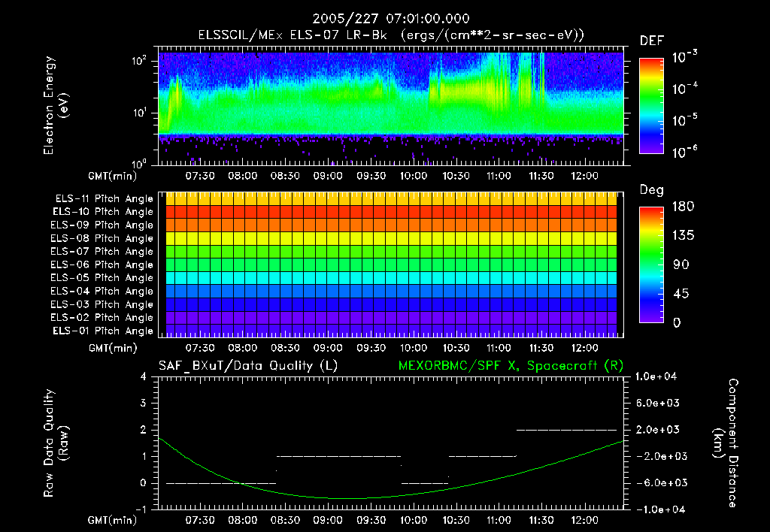Click GMT(min) label under the spectrogram
Screen dimensions: 770x532
113,176
